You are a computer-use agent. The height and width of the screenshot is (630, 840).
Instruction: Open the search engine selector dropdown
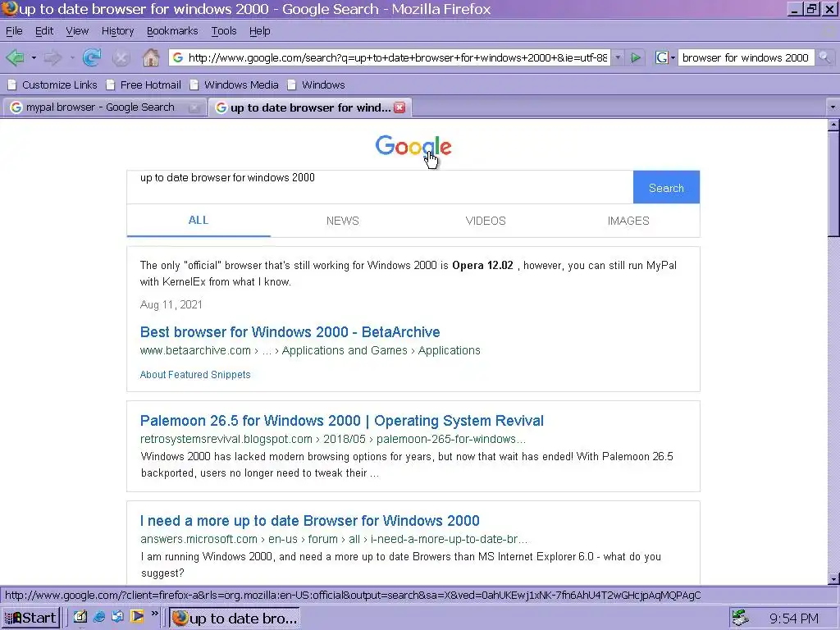tap(664, 57)
